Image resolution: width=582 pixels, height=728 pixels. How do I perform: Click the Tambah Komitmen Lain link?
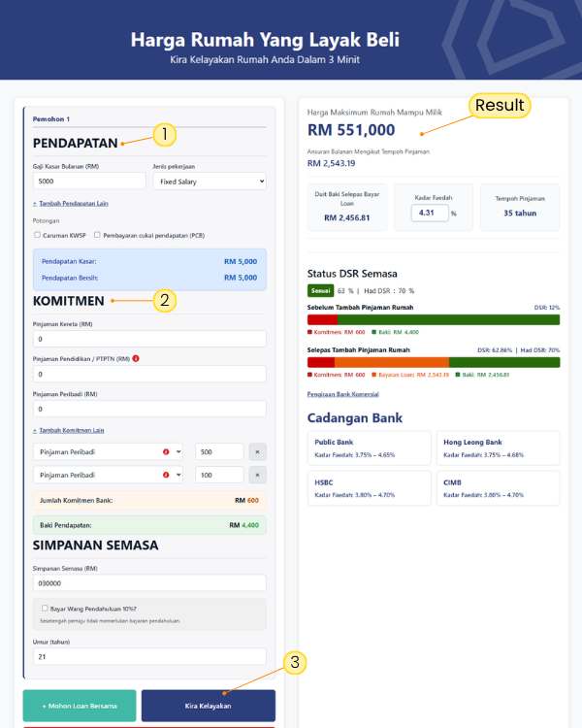click(71, 430)
